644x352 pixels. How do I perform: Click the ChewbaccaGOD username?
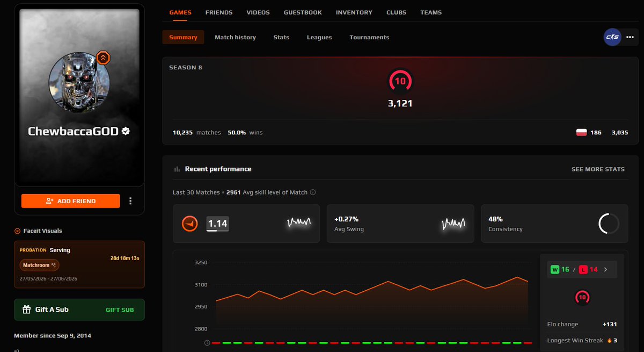[73, 131]
